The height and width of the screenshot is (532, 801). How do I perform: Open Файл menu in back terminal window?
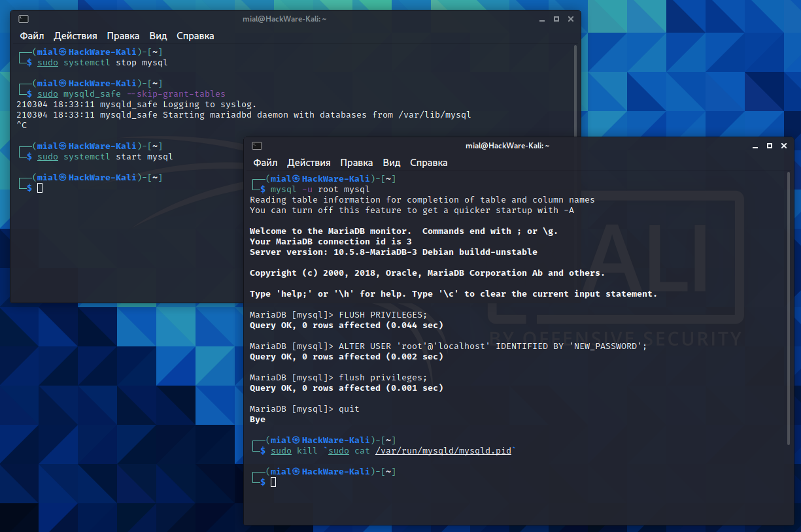click(x=32, y=36)
